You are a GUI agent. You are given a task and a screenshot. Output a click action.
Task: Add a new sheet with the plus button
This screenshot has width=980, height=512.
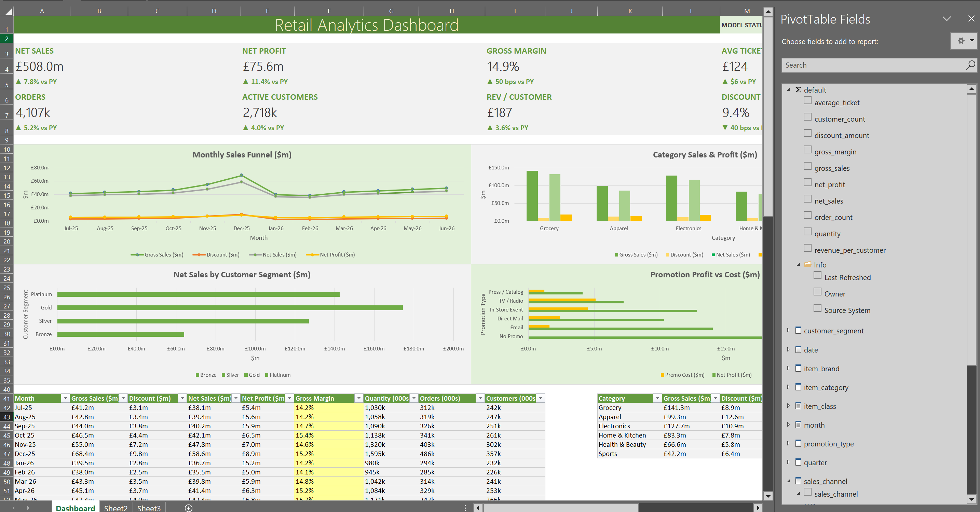(x=188, y=508)
